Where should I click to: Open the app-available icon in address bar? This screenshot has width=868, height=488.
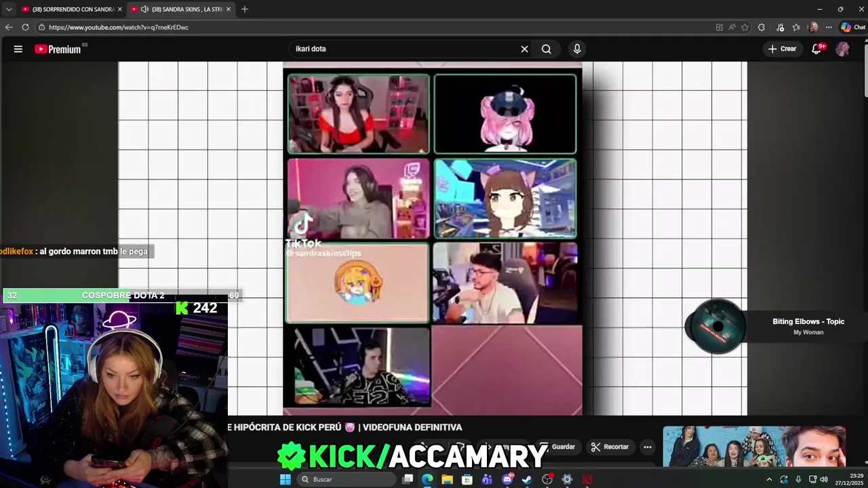tap(719, 27)
